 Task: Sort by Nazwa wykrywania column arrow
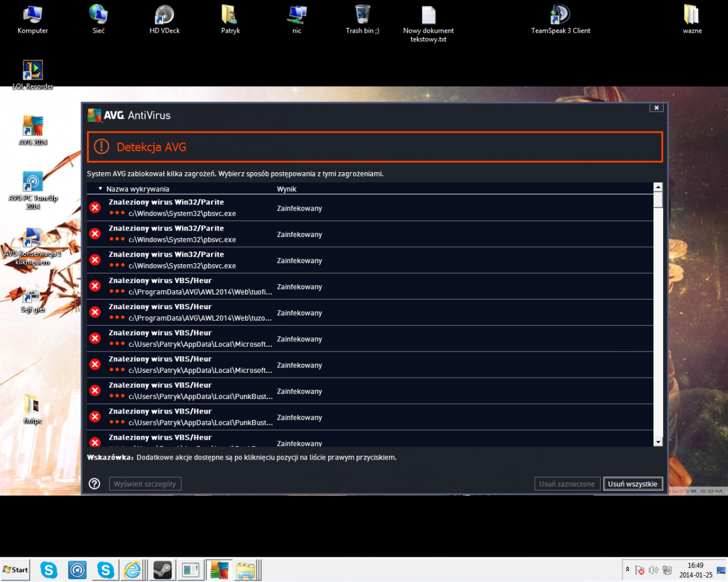[x=100, y=189]
